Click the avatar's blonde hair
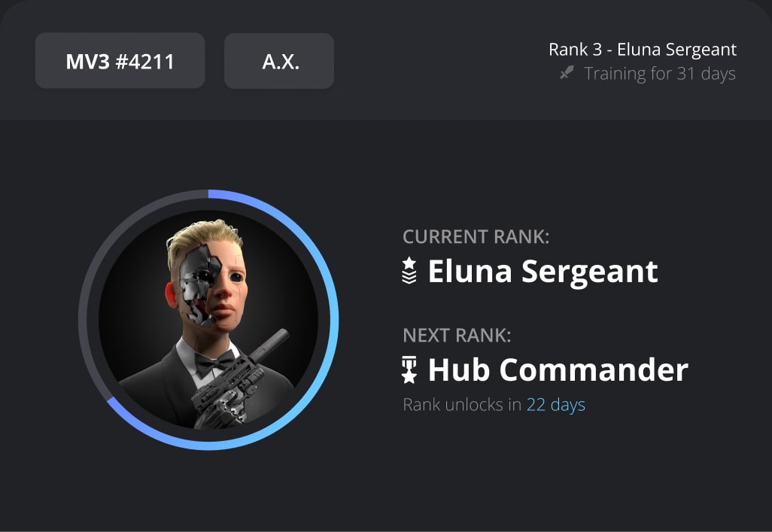The image size is (772, 532). [x=203, y=239]
